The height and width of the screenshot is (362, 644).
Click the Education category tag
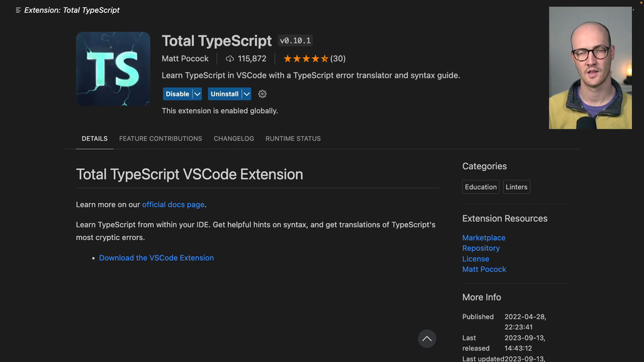click(x=481, y=187)
